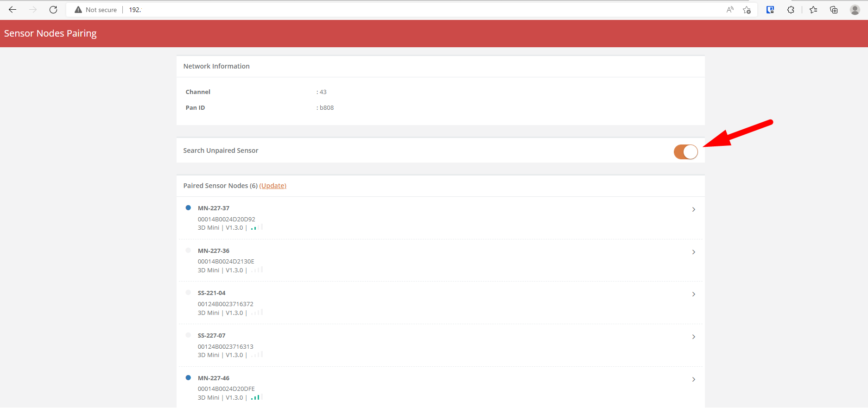
Task: Click the Pan ID label
Action: pyautogui.click(x=195, y=108)
